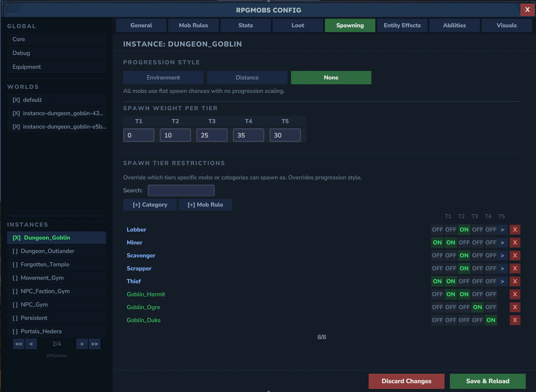Jump to last instances page with double arrow
This screenshot has height=392, width=536.
pos(94,343)
